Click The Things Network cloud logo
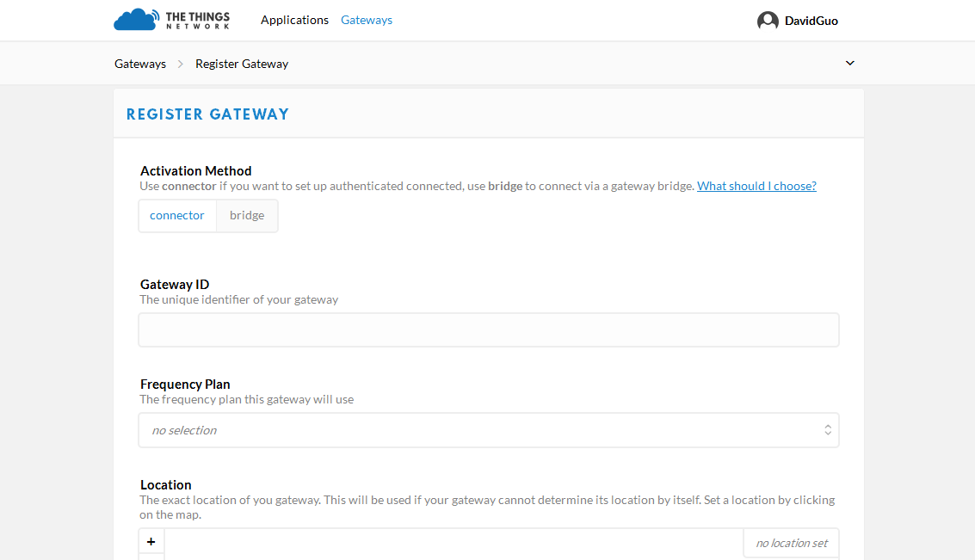 pos(136,20)
